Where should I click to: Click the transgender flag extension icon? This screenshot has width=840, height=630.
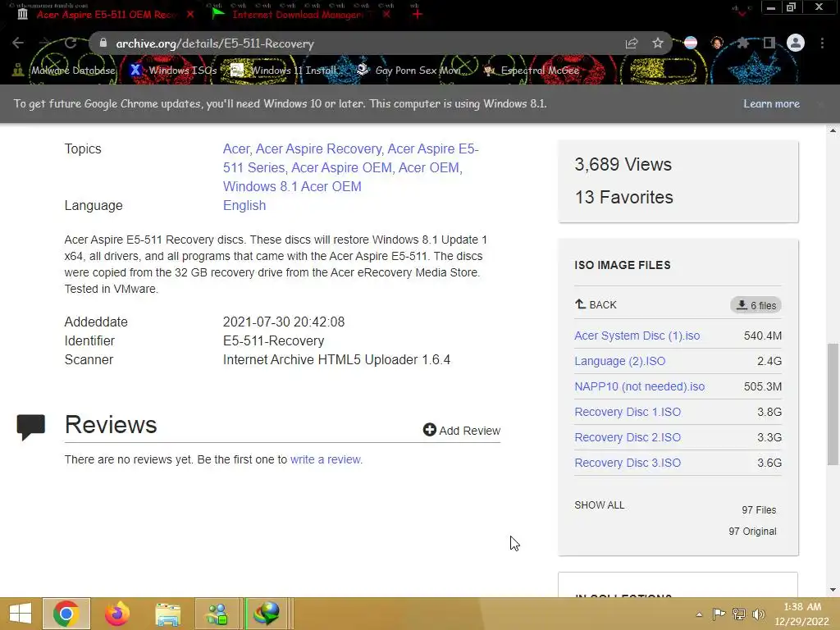(x=691, y=43)
